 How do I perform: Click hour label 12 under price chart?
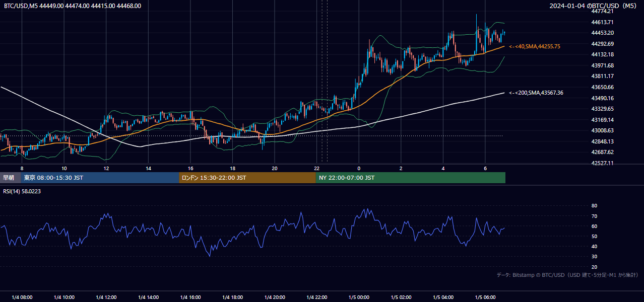[x=106, y=168]
